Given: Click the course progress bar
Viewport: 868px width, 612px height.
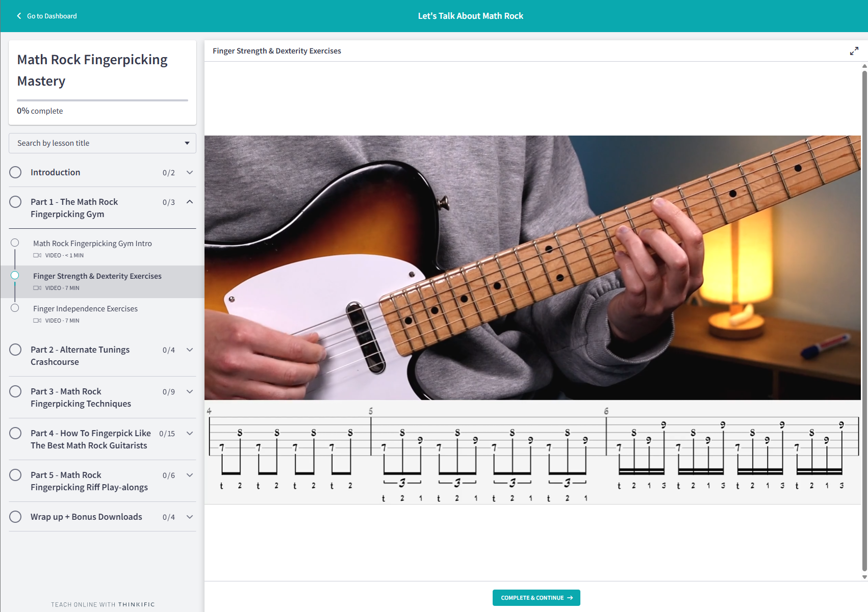Looking at the screenshot, I should [x=102, y=100].
